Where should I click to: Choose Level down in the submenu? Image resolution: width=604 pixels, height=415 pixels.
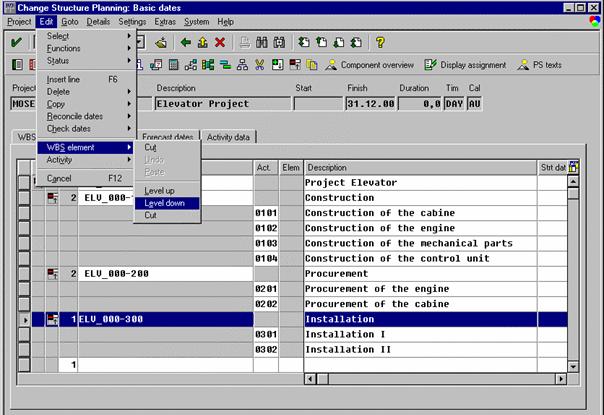167,203
